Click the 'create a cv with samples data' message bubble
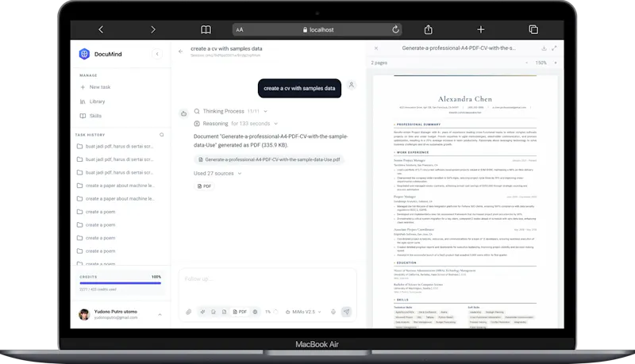This screenshot has width=635, height=364. coord(299,88)
